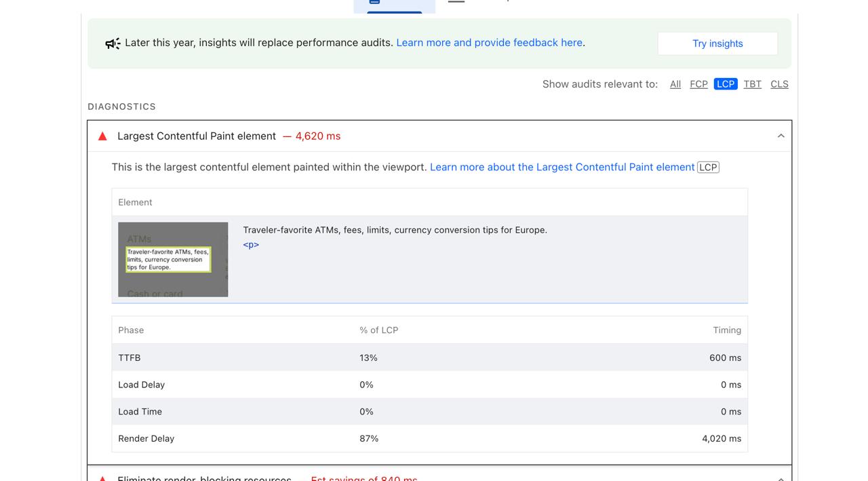
Task: Click the 13% of LCP cell
Action: pos(368,358)
